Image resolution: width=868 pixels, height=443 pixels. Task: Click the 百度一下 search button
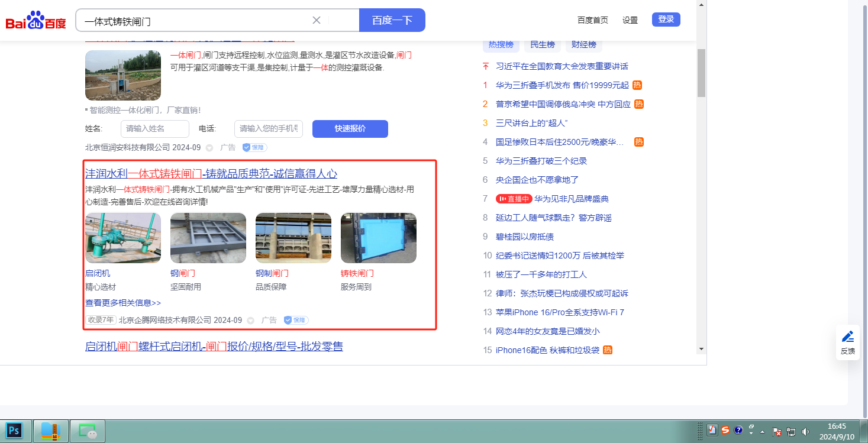pos(392,20)
